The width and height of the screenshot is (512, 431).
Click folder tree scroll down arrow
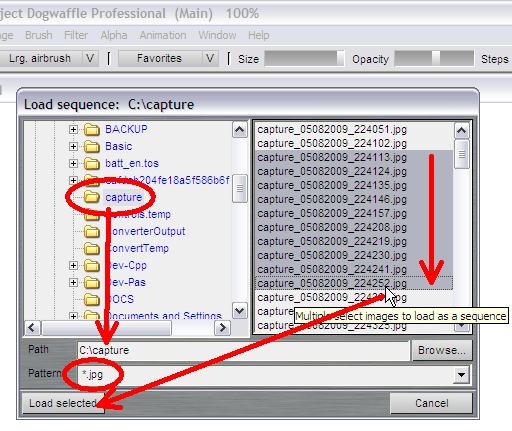coord(240,311)
